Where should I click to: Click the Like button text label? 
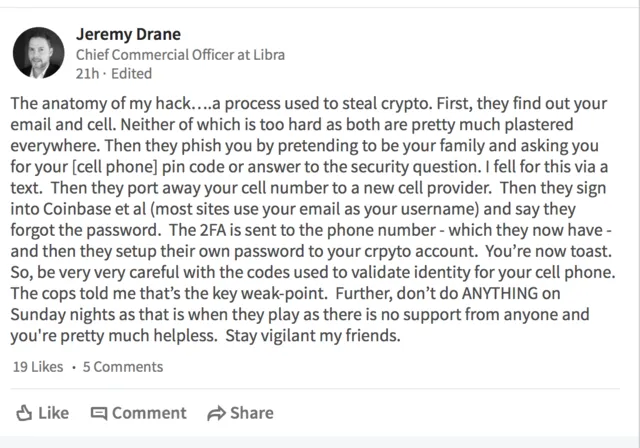53,413
